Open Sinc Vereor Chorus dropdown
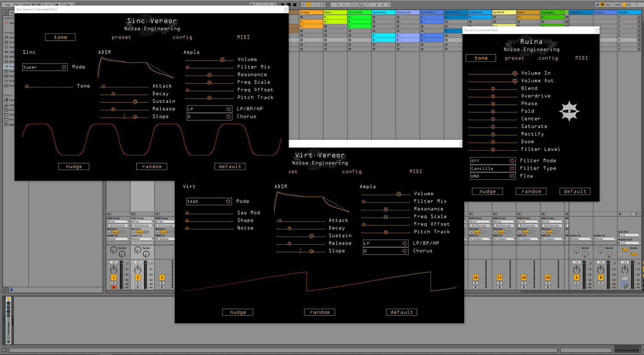644x355 pixels. [x=210, y=117]
